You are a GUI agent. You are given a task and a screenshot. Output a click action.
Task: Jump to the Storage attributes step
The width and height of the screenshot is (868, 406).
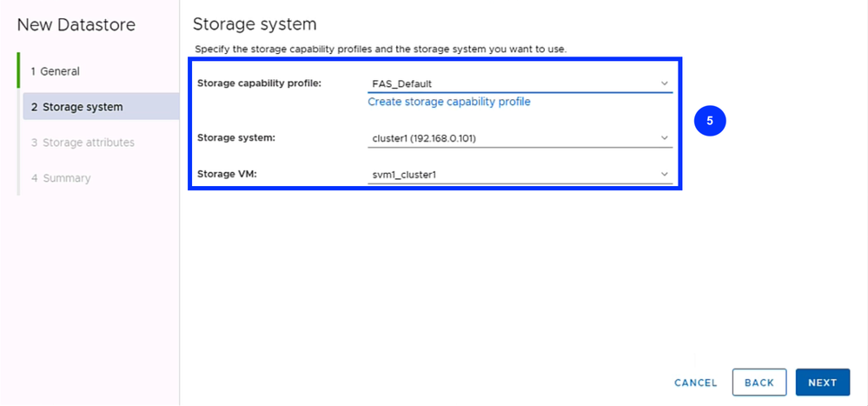pyautogui.click(x=83, y=143)
